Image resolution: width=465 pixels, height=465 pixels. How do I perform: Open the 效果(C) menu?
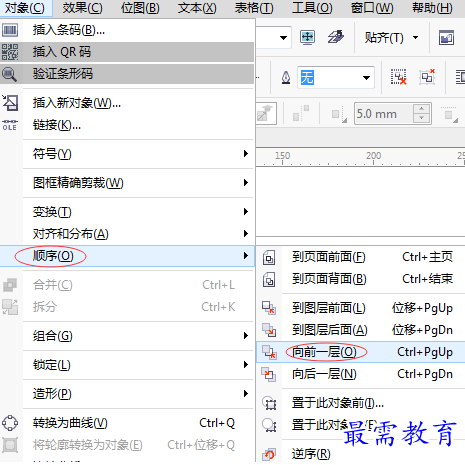pos(82,8)
